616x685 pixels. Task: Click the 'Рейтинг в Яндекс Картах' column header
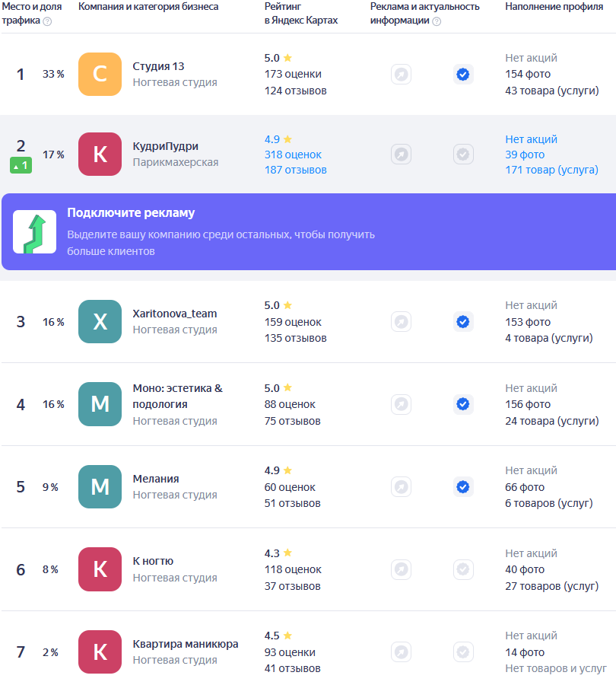[300, 14]
